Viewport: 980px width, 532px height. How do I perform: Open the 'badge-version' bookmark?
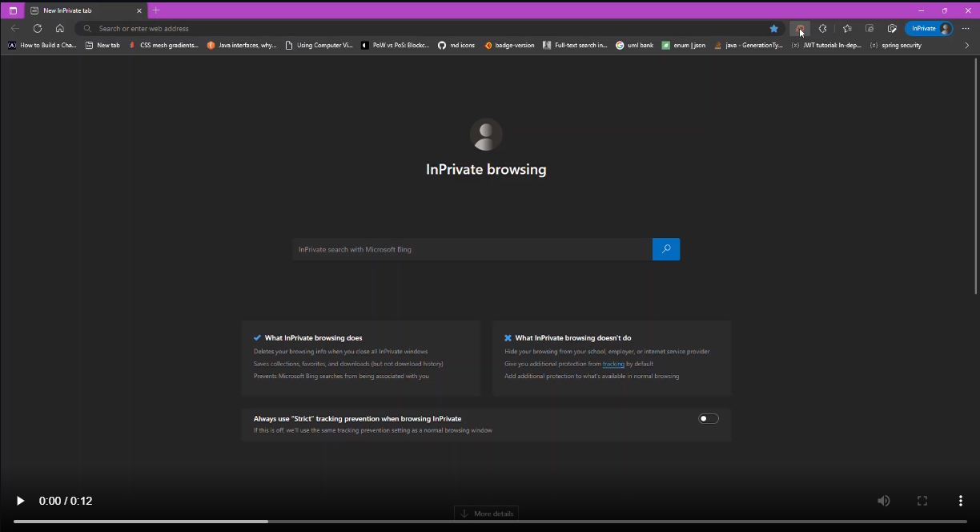pyautogui.click(x=509, y=46)
